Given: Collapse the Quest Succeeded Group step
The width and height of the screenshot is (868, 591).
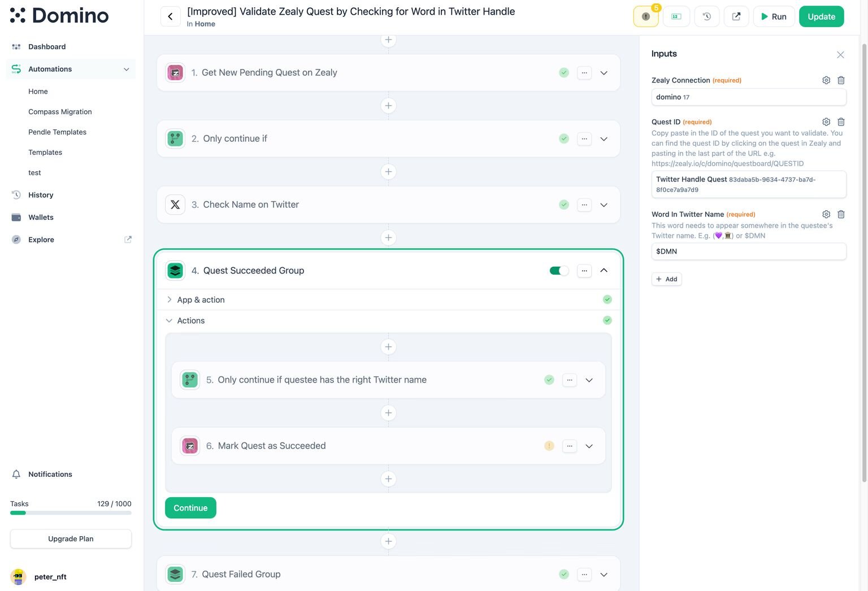Looking at the screenshot, I should tap(604, 271).
